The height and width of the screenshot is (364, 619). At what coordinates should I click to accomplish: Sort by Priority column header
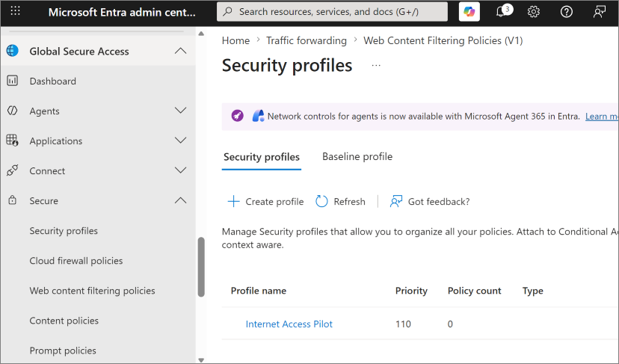pyautogui.click(x=411, y=291)
